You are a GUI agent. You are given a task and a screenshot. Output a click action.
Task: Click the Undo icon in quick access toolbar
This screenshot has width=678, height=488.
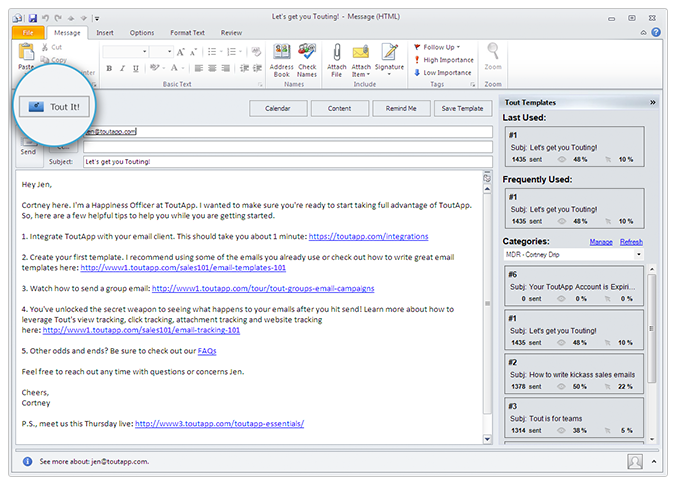[45, 18]
